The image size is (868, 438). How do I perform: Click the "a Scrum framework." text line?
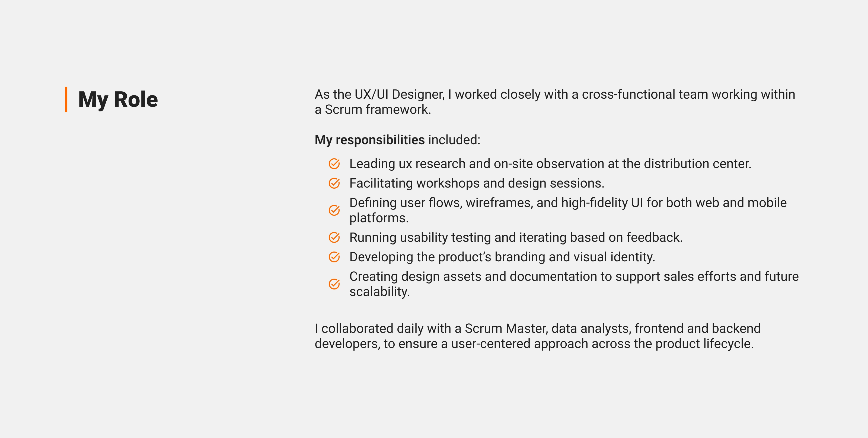373,110
